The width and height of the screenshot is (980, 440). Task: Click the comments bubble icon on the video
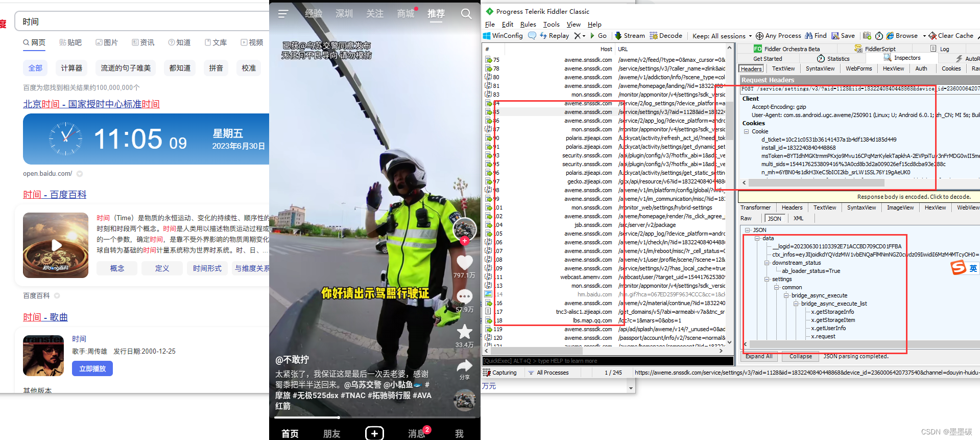click(x=464, y=296)
